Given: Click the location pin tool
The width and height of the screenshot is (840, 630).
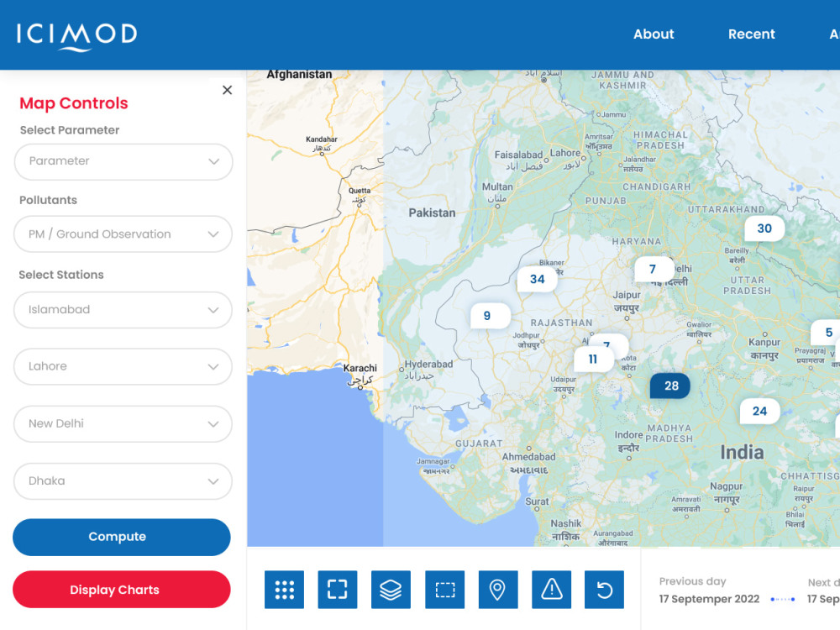Looking at the screenshot, I should point(497,590).
